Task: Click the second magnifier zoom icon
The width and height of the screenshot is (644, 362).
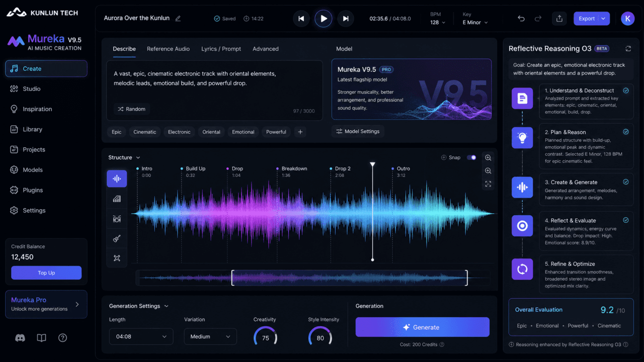Action: pos(488,171)
